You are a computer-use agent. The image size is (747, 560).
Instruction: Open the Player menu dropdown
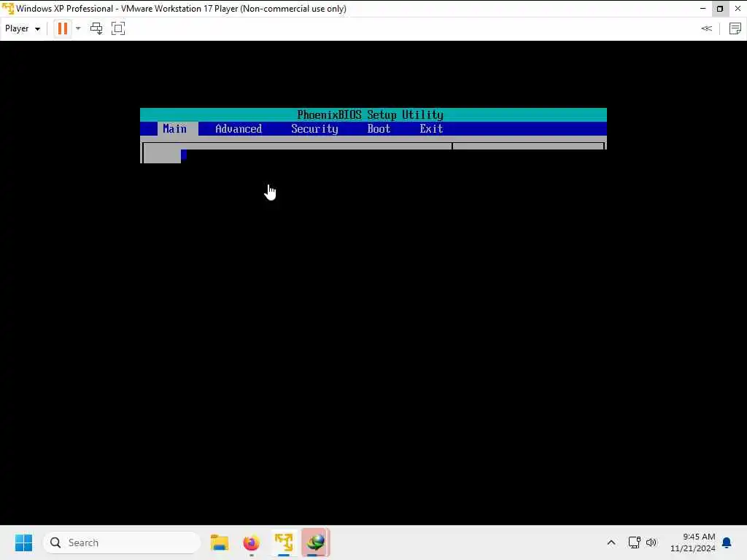(23, 28)
